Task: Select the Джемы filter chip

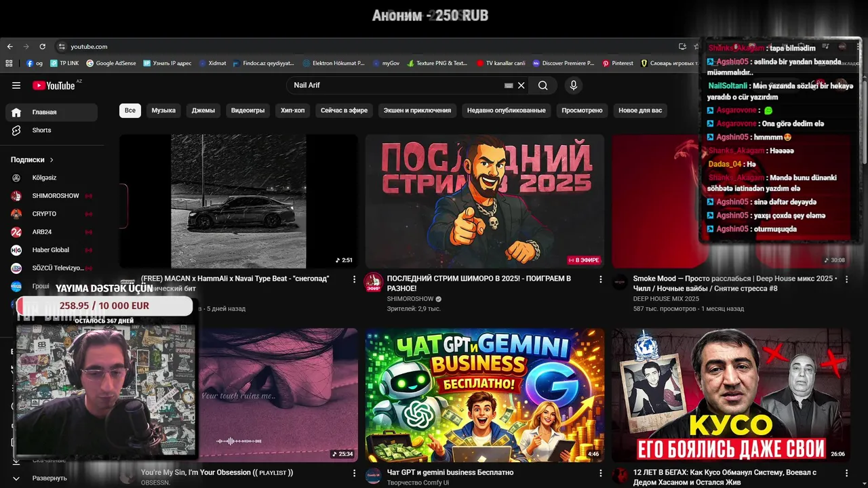Action: click(x=203, y=110)
